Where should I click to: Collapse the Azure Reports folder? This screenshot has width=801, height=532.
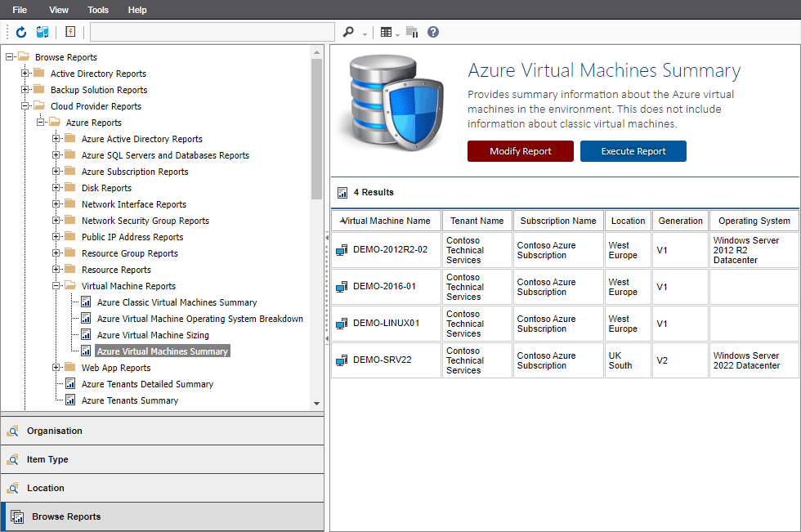click(40, 123)
